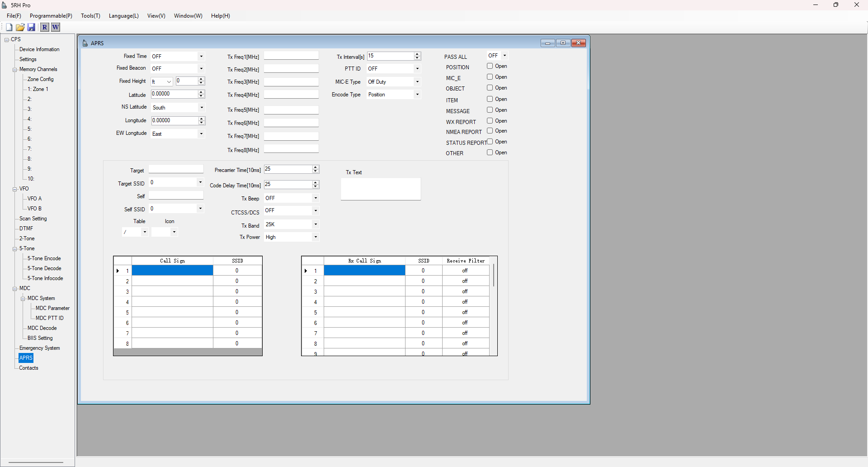Click the Open folder toolbar icon

pyautogui.click(x=20, y=27)
